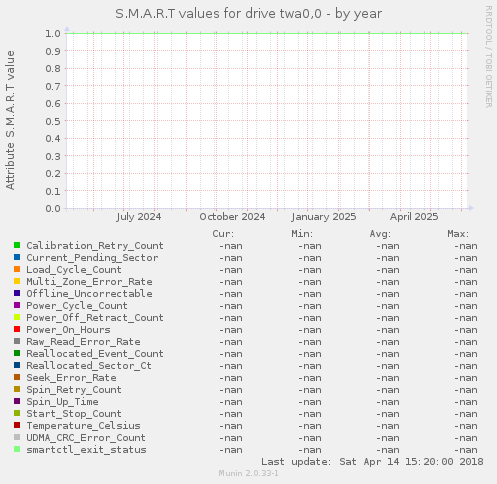Click the Avg value for Seek_Error_Rate

(388, 378)
